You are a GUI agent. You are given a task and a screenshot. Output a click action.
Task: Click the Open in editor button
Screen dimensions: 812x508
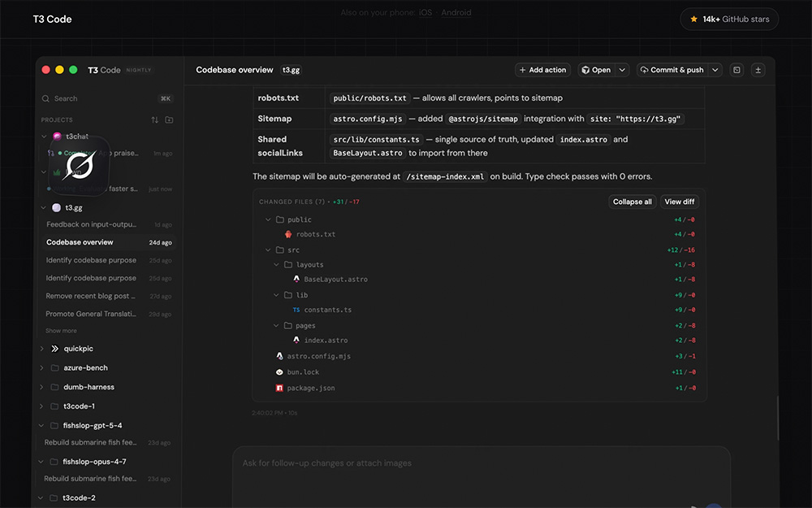[596, 70]
